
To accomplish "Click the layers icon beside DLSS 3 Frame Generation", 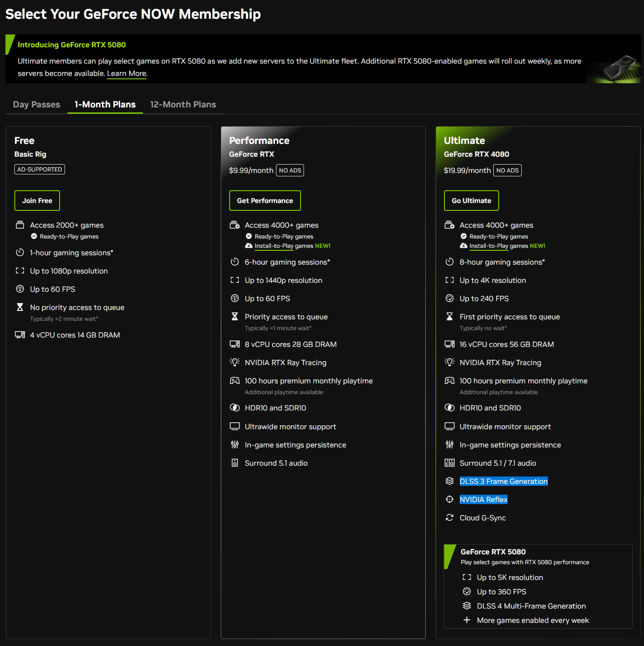I will pyautogui.click(x=449, y=481).
